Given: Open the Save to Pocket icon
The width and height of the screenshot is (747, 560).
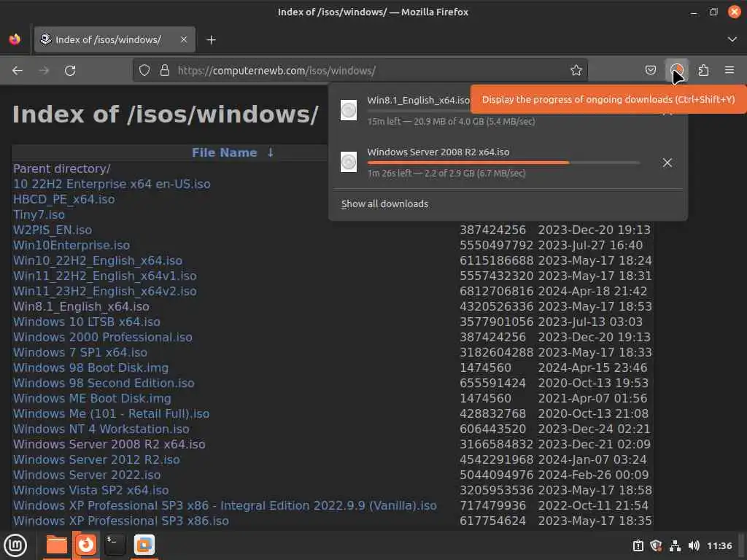Looking at the screenshot, I should 650,71.
